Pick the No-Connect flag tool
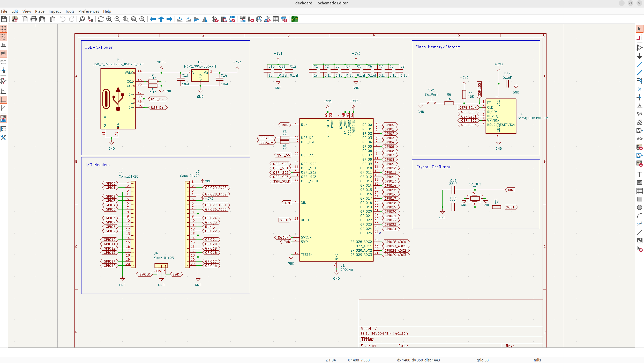Viewport: 644px width, 363px height. coord(639,89)
